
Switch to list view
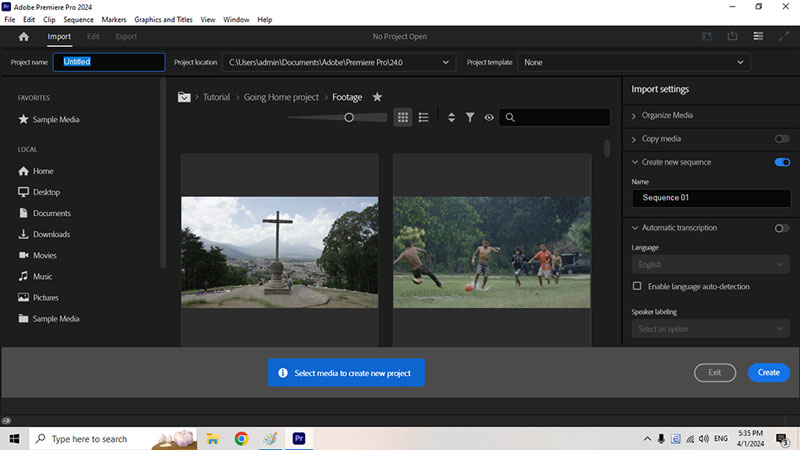coord(424,117)
